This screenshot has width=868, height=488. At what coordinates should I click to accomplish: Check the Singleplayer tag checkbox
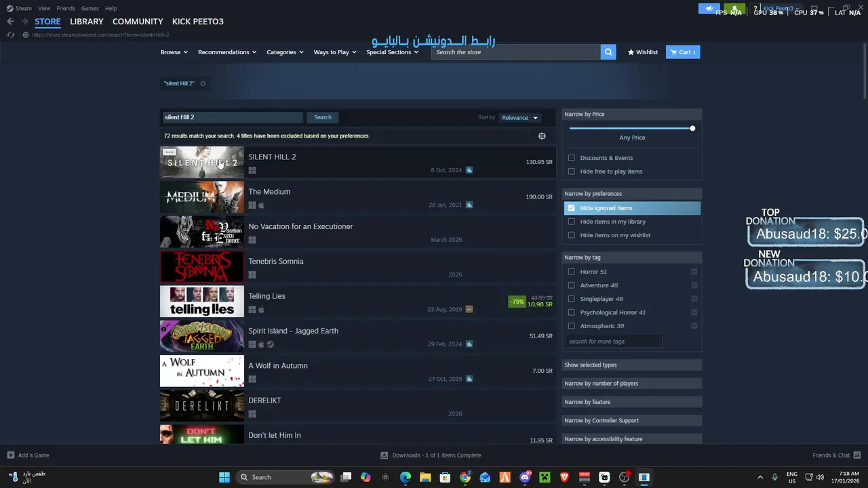pos(572,299)
